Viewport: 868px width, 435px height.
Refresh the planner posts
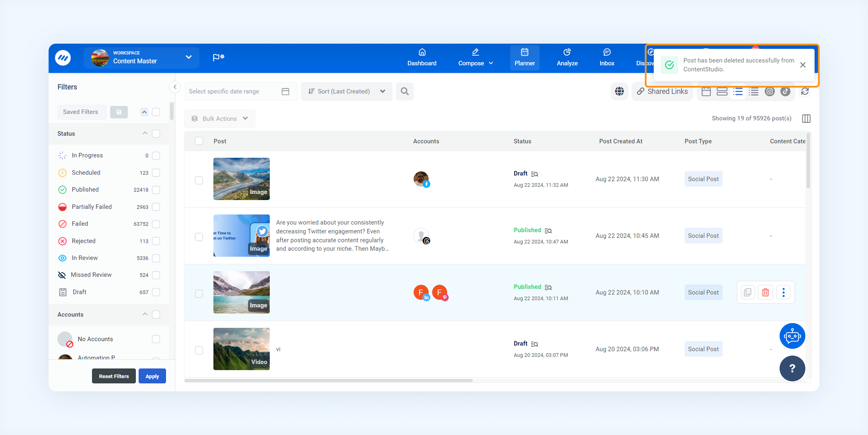point(805,91)
